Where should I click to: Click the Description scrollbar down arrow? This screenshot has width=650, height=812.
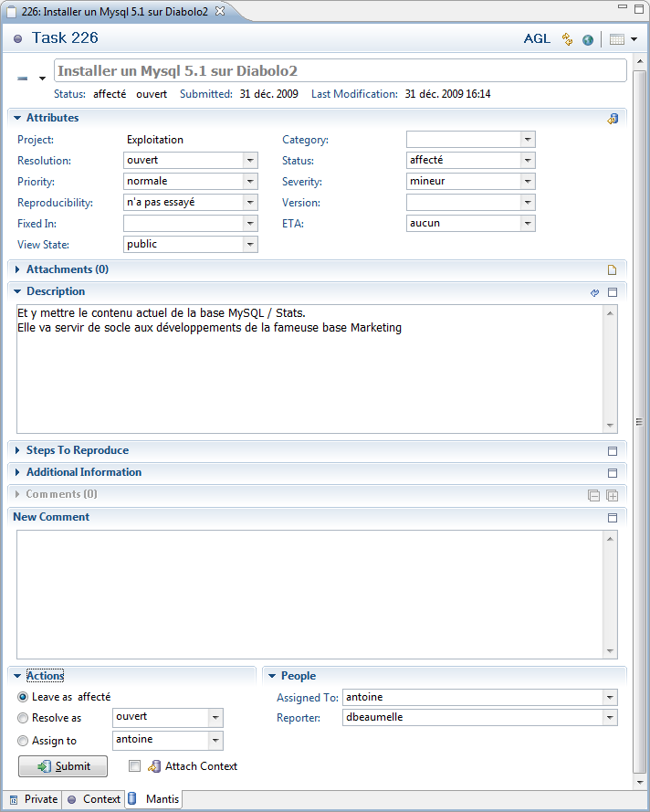click(610, 426)
